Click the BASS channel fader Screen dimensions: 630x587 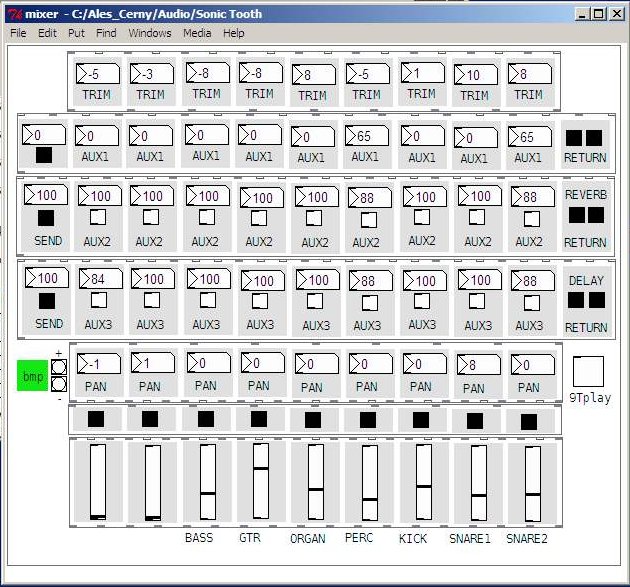[x=208, y=482]
